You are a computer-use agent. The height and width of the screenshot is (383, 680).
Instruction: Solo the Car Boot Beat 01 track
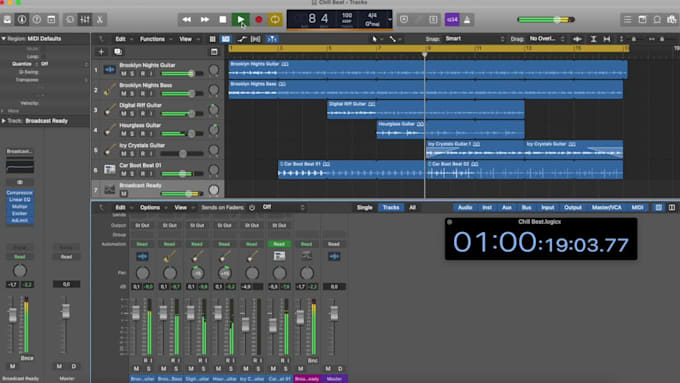click(x=133, y=173)
